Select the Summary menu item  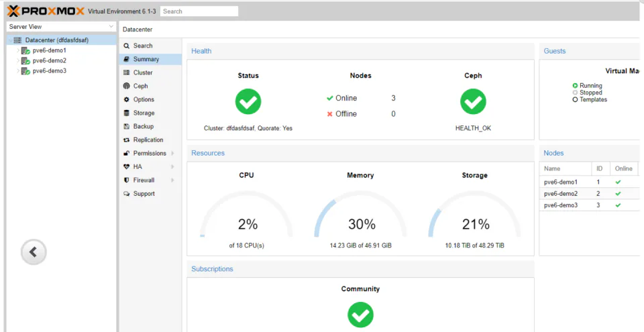pos(150,59)
